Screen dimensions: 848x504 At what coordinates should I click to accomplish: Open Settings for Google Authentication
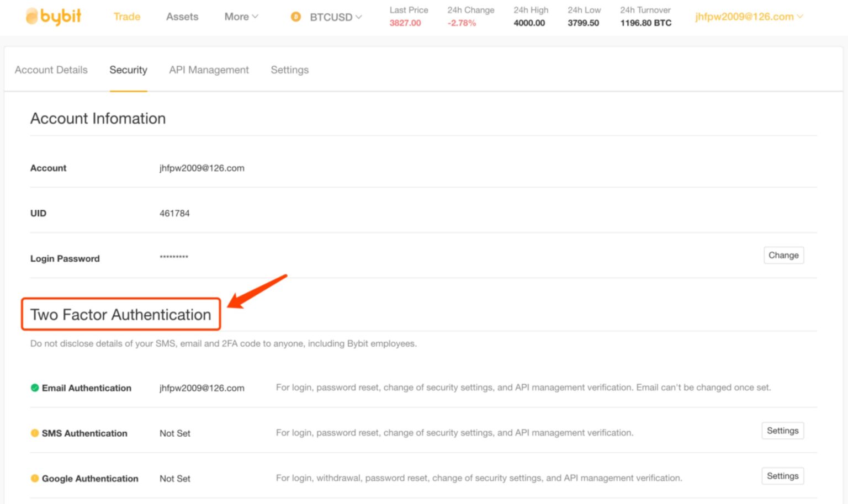click(x=782, y=476)
